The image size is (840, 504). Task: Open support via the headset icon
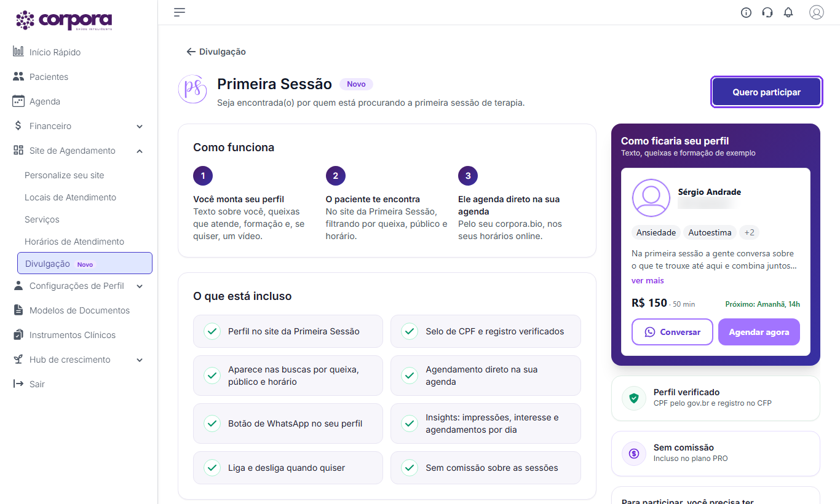point(767,12)
